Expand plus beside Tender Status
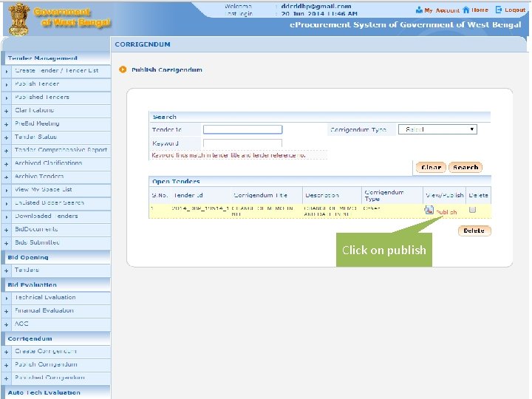Screen dimensions: 532x399 click(7, 137)
